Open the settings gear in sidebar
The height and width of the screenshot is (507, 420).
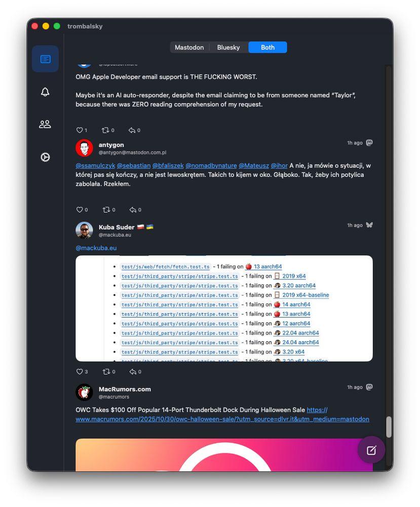pyautogui.click(x=45, y=157)
